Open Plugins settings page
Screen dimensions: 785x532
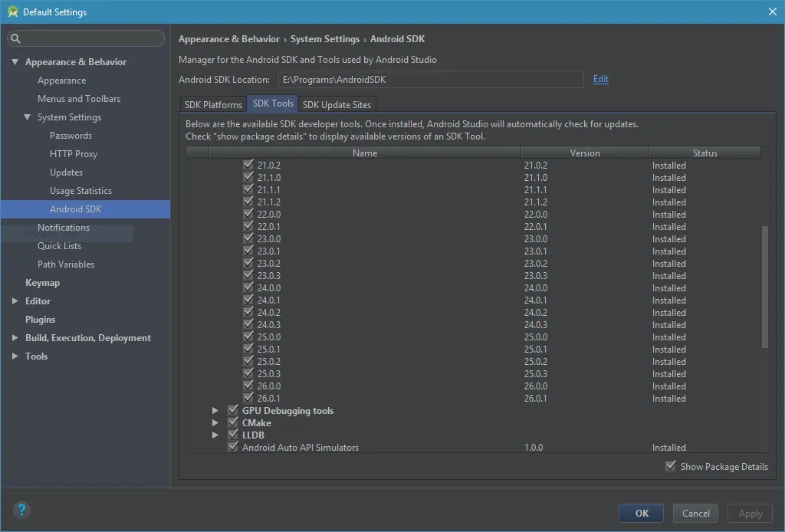40,320
